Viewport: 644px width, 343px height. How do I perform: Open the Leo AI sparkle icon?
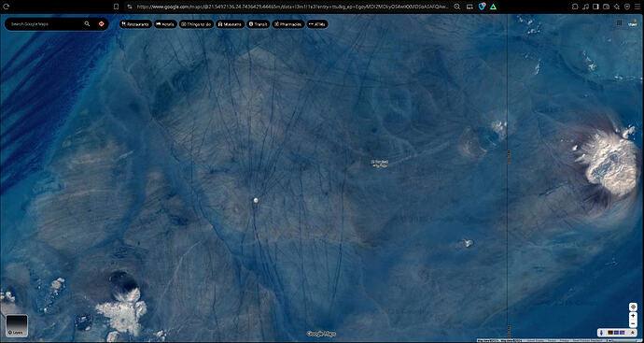[x=617, y=7]
